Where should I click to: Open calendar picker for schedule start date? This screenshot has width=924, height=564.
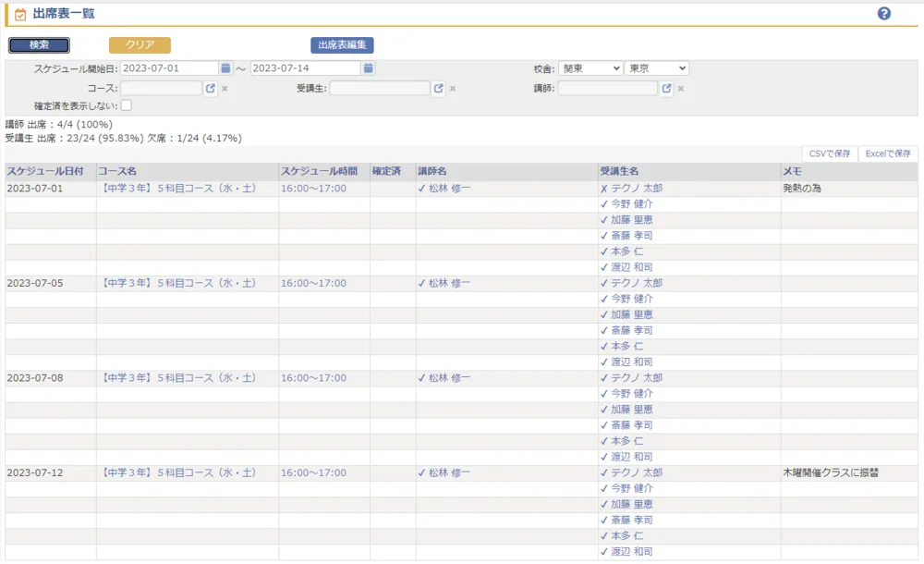pyautogui.click(x=225, y=68)
